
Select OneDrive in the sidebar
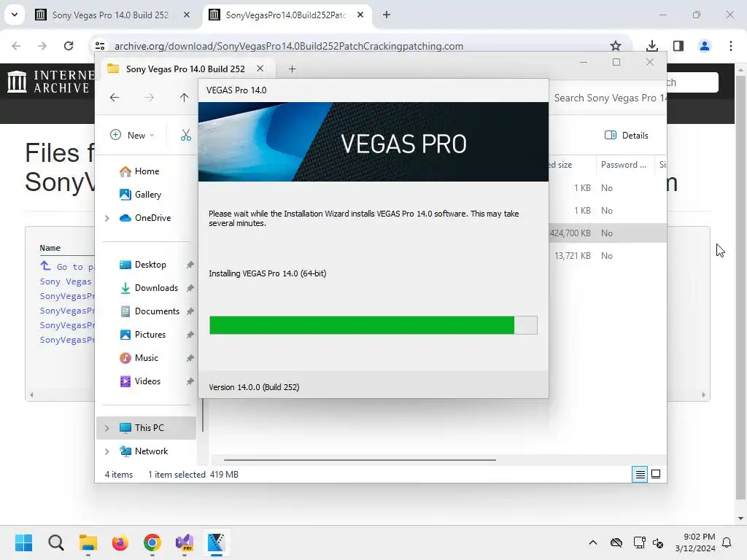145,217
